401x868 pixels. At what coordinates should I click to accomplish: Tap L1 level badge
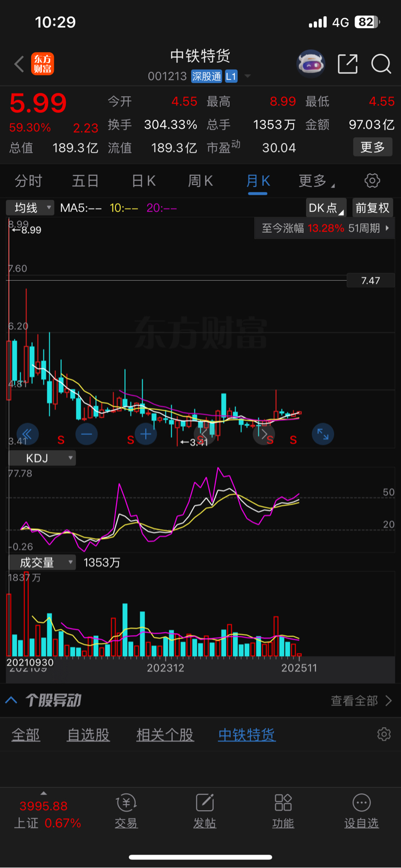click(231, 76)
